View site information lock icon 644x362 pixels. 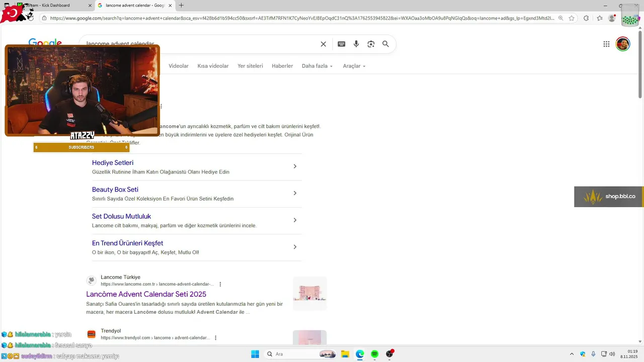[x=44, y=18]
